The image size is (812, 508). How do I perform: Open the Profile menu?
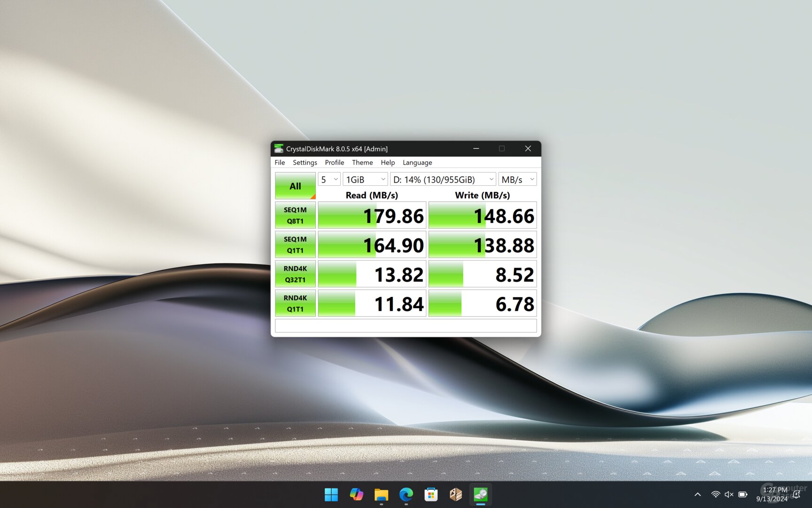334,163
